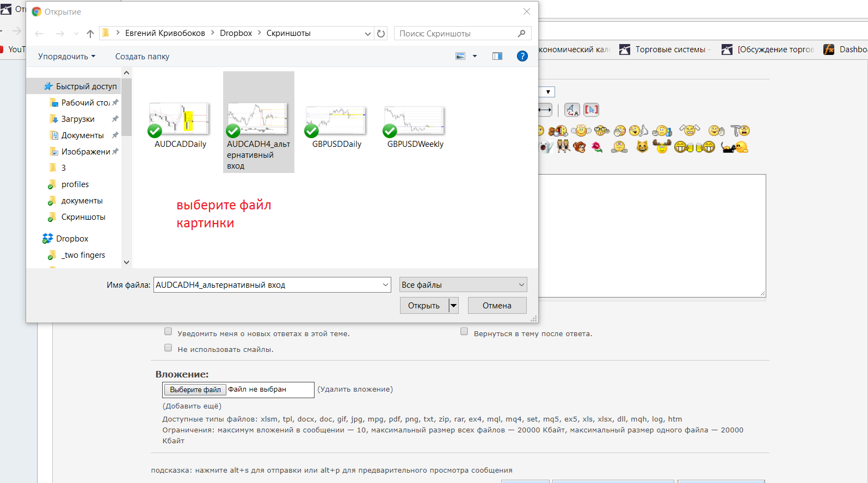
Task: Insert the two dancing girls smiley
Action: point(563,146)
